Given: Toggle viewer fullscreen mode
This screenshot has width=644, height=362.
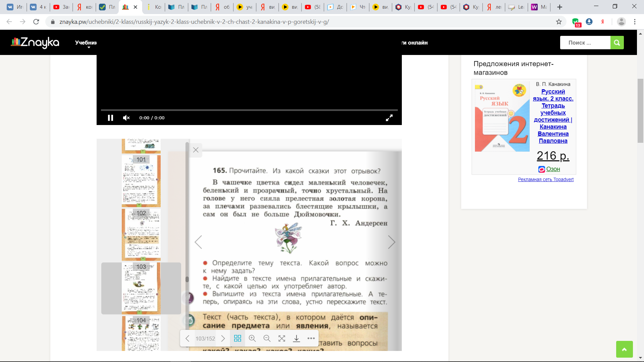Looking at the screenshot, I should click(282, 339).
